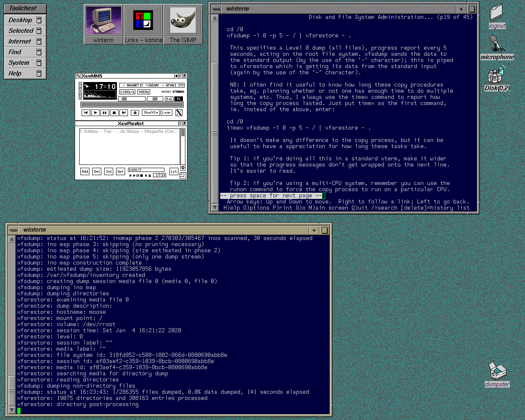Click the Add button in XawPlaylist
The height and width of the screenshot is (420, 525).
pos(85,171)
